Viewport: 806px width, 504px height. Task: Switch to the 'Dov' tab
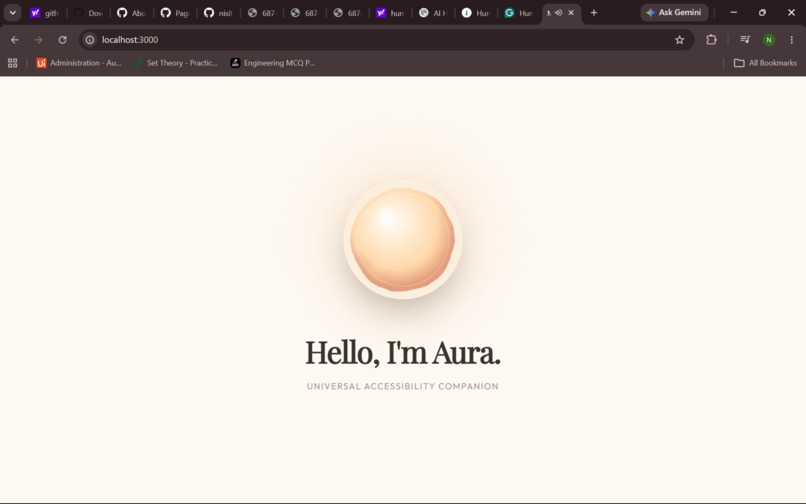[x=88, y=13]
